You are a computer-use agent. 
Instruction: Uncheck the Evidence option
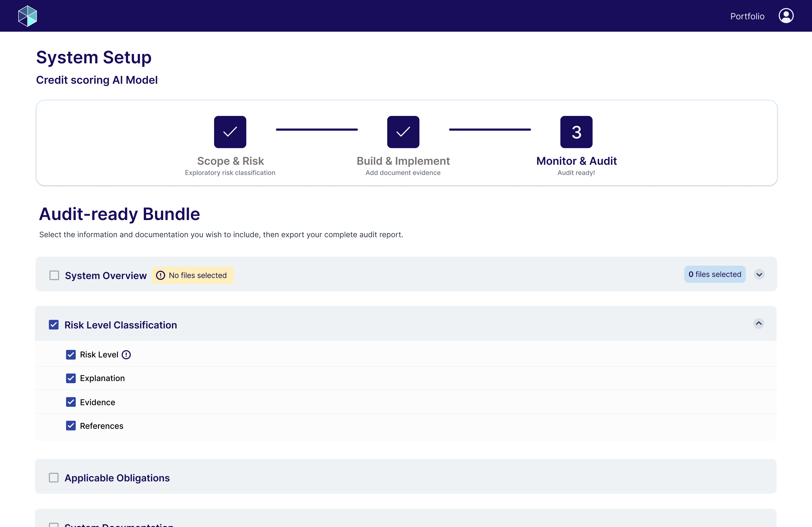71,402
